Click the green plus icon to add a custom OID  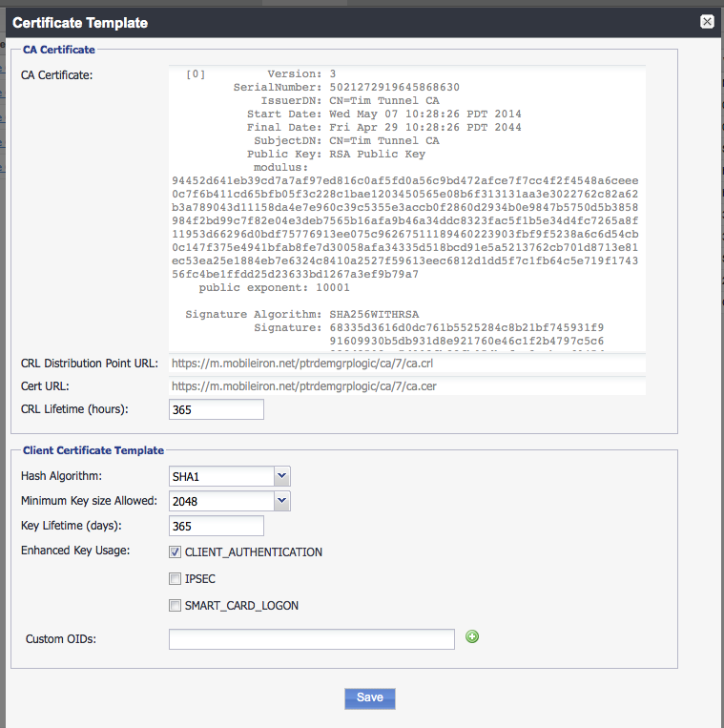pos(472,636)
